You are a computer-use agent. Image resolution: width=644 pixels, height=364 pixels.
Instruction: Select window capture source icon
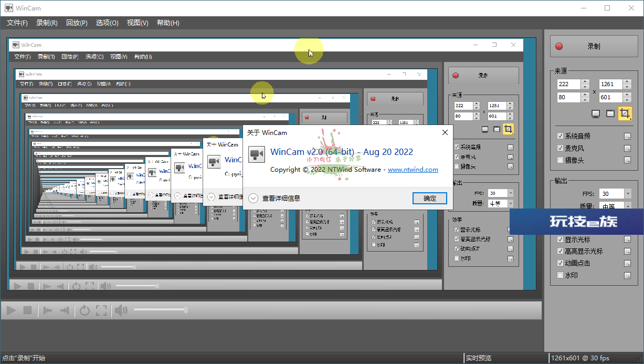[x=610, y=113]
